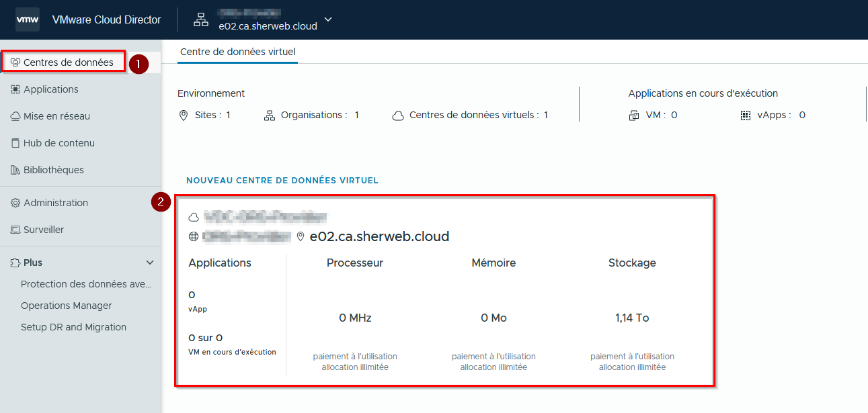Click the vmw logo icon

(28, 19)
